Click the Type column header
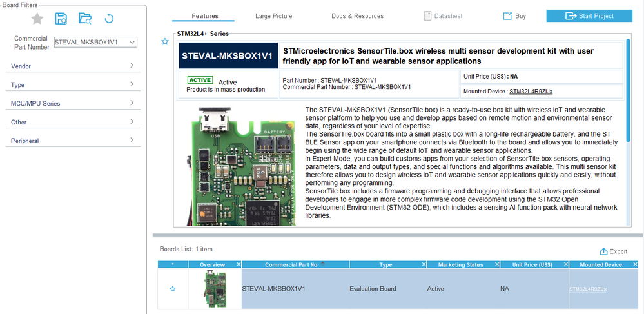The width and height of the screenshot is (644, 314). [x=385, y=265]
